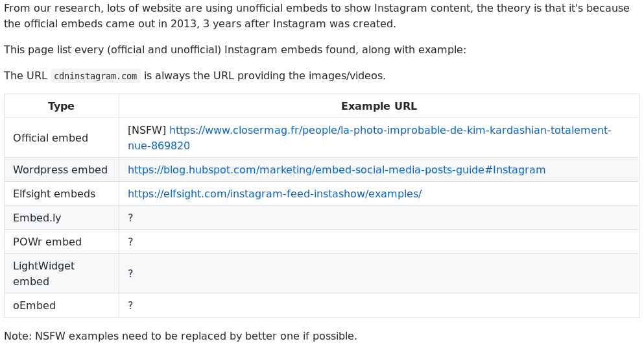
Task: Select the LightWidget embed cell
Action: coord(62,273)
